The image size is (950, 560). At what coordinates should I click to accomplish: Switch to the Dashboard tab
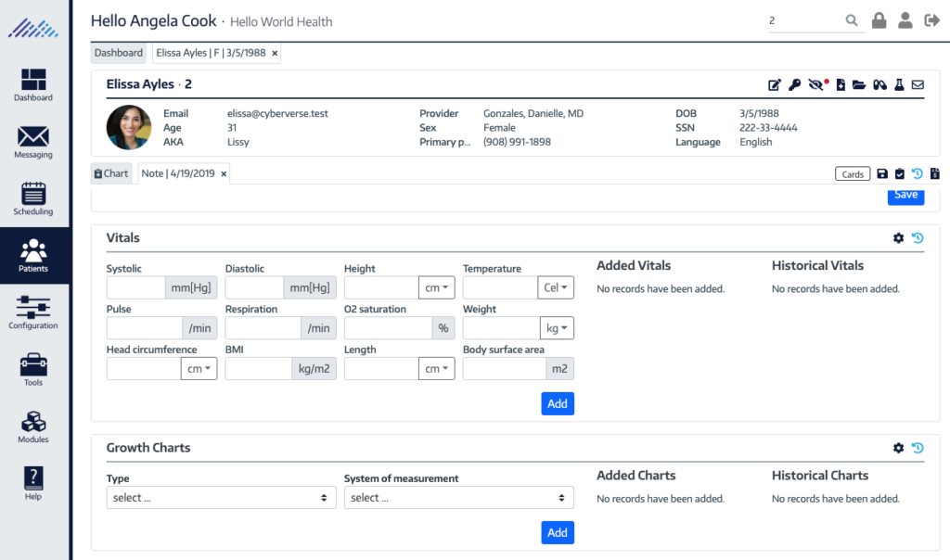point(118,52)
